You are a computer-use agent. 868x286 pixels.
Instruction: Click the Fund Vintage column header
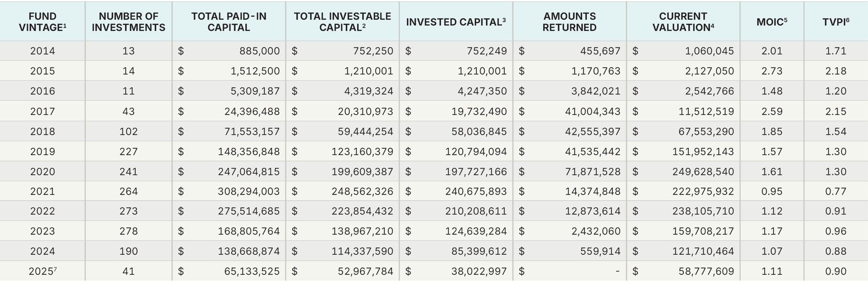click(43, 22)
